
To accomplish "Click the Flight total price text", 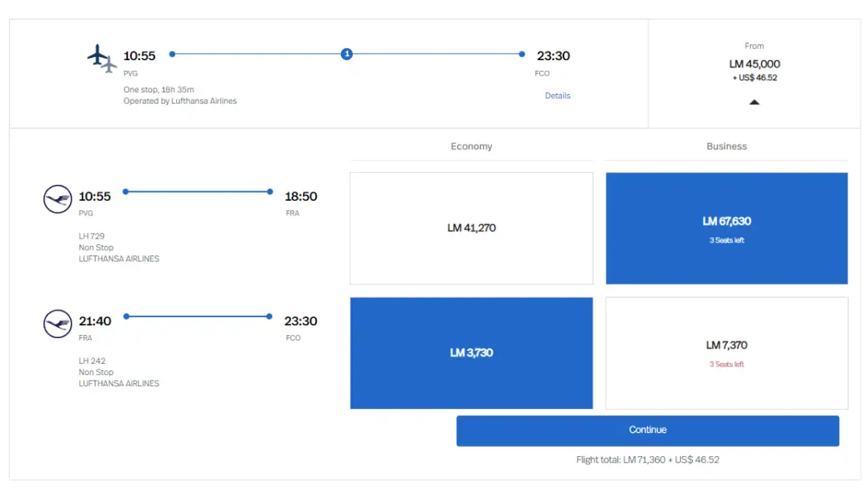I will (647, 460).
